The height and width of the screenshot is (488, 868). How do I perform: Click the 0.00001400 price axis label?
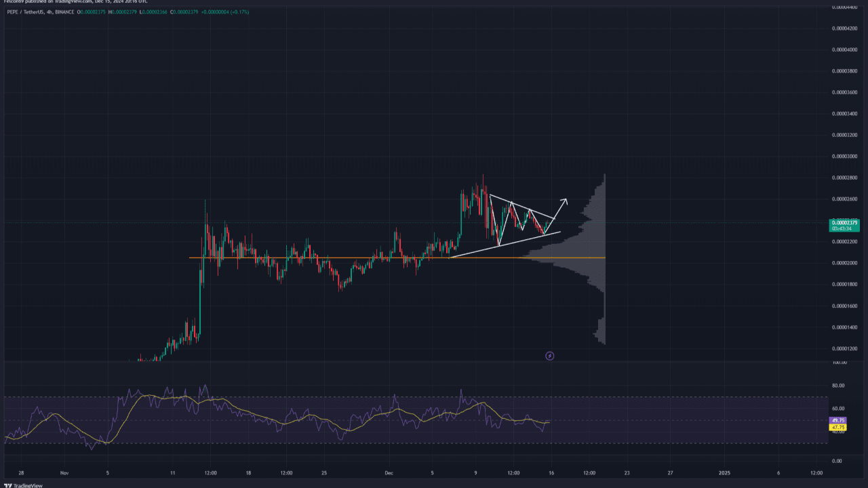coord(844,327)
